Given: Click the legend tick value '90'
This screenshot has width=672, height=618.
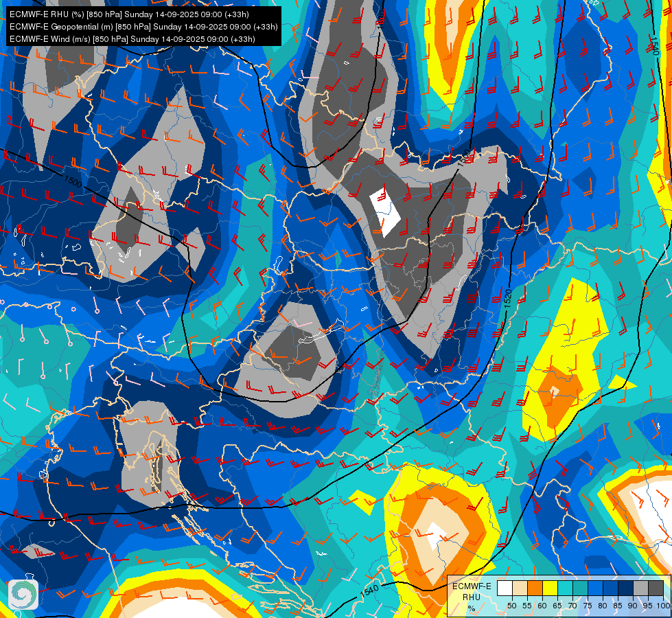Looking at the screenshot, I should [633, 606].
